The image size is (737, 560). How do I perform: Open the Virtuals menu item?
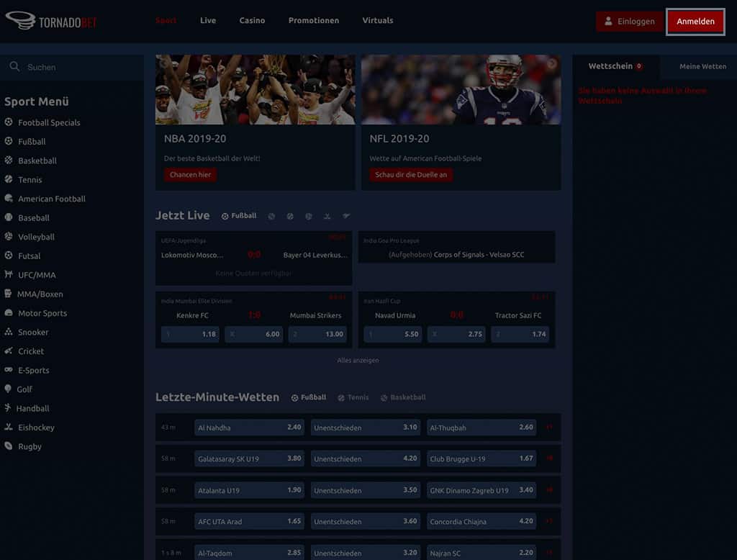[377, 20]
